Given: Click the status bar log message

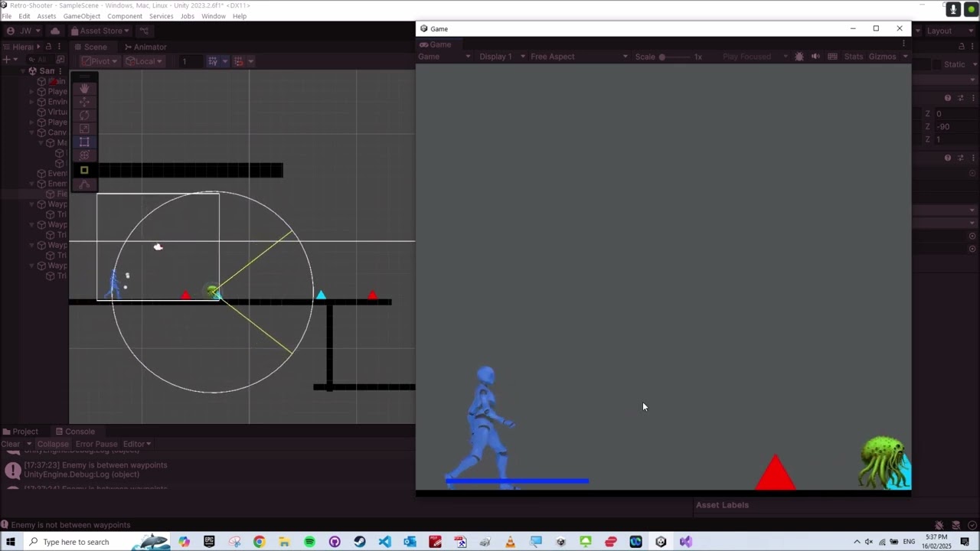Looking at the screenshot, I should [x=70, y=525].
